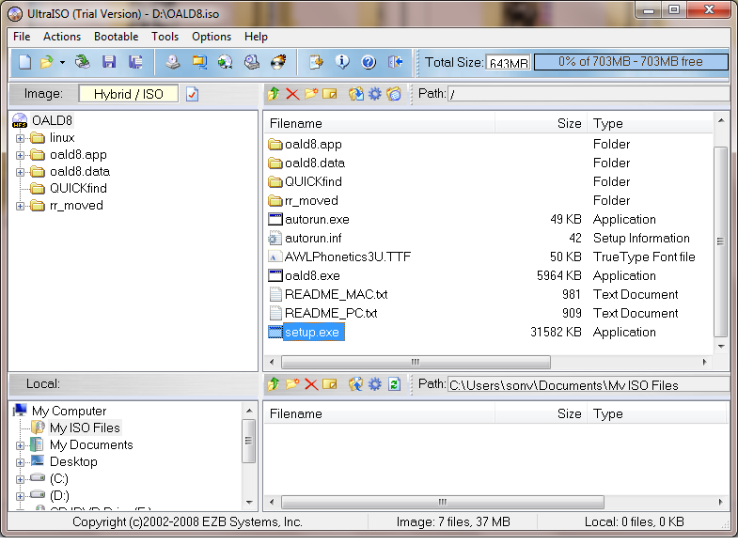Image resolution: width=738 pixels, height=560 pixels.
Task: Click the image Path input field
Action: pyautogui.click(x=589, y=94)
